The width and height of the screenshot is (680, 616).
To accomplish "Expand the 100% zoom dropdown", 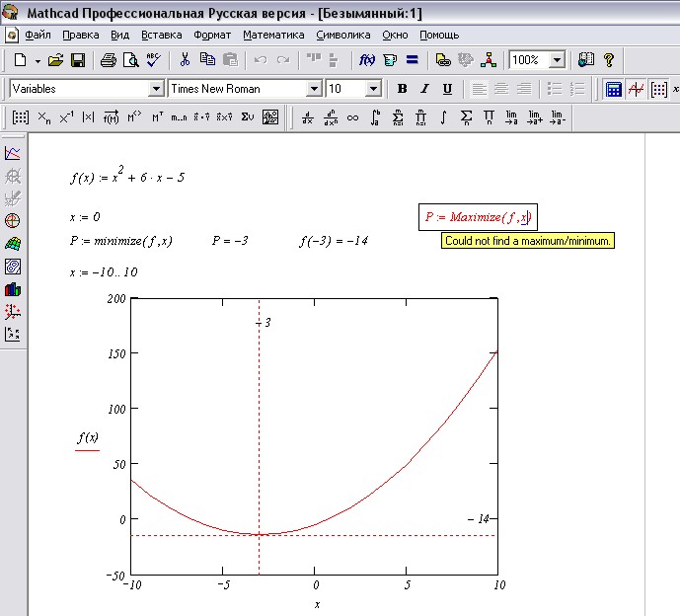I will coord(558,60).
